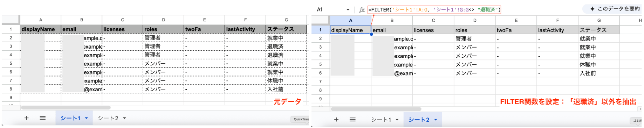Select column A header in right spreadsheet
This screenshot has width=644, height=128.
coord(350,20)
